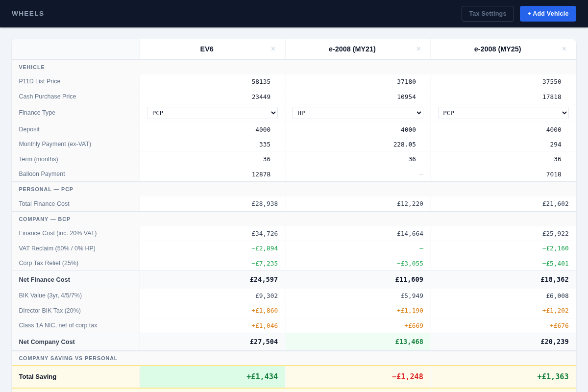Edit e-2008 (MY21) Cash Purchase Price 10954

click(358, 97)
